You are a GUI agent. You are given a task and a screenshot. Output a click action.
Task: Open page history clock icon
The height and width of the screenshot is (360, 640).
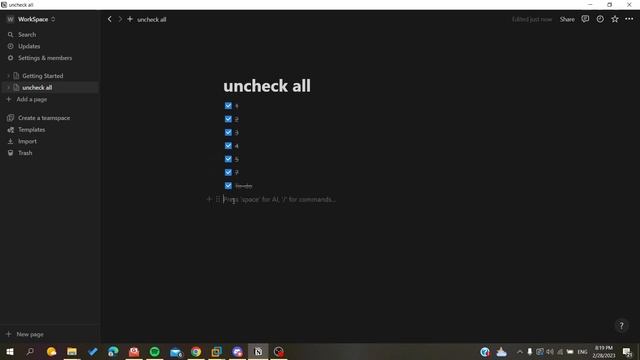click(600, 19)
